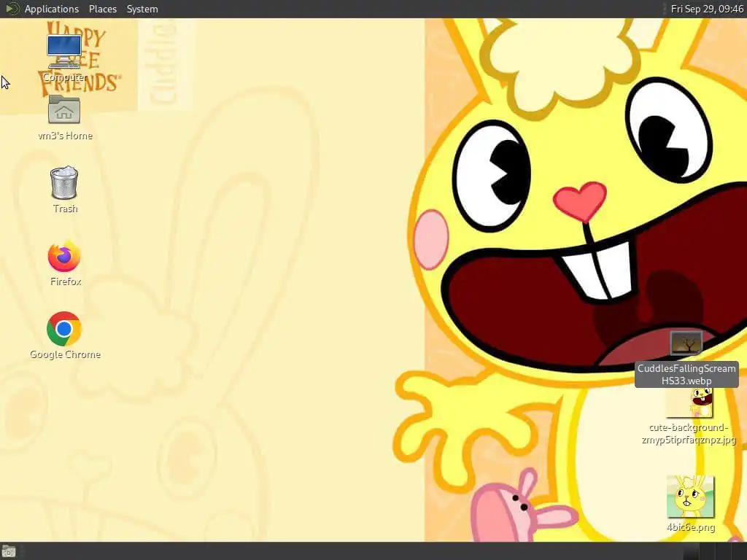Click the 'CuddlesFallingScreamHS33.webp' file name label
The width and height of the screenshot is (747, 560).
[x=686, y=374]
